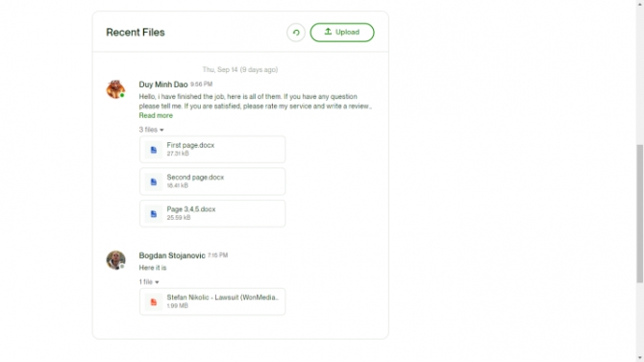Image resolution: width=644 pixels, height=362 pixels.
Task: Click the page vertical scrollbar thumb
Action: pos(640,213)
